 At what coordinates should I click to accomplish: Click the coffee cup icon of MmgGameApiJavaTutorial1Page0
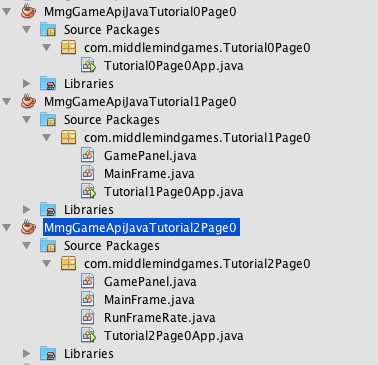28,101
